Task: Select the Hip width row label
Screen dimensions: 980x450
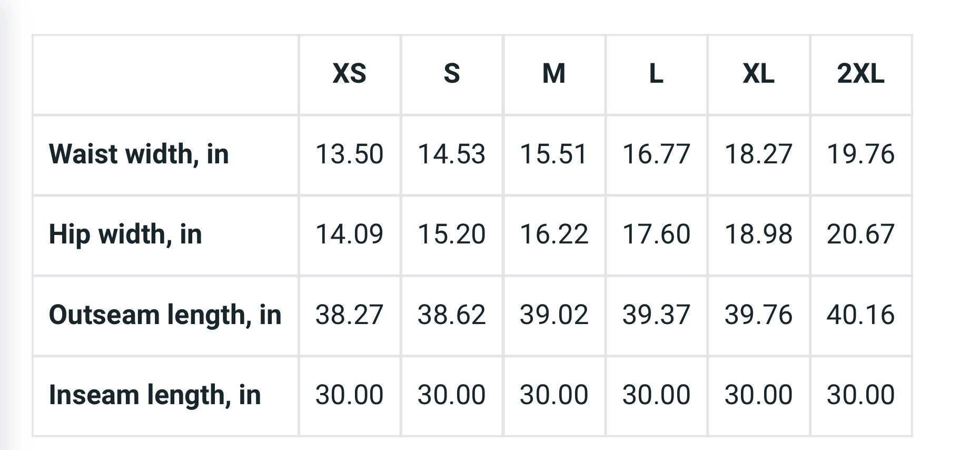Action: pyautogui.click(x=125, y=234)
